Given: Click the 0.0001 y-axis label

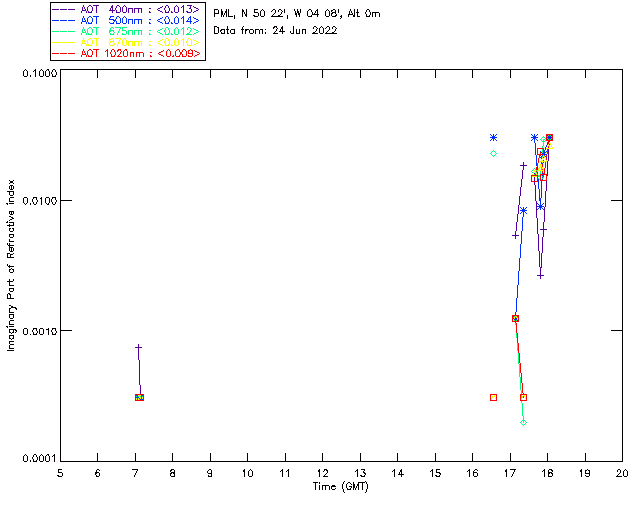Looking at the screenshot, I should coord(39,459).
